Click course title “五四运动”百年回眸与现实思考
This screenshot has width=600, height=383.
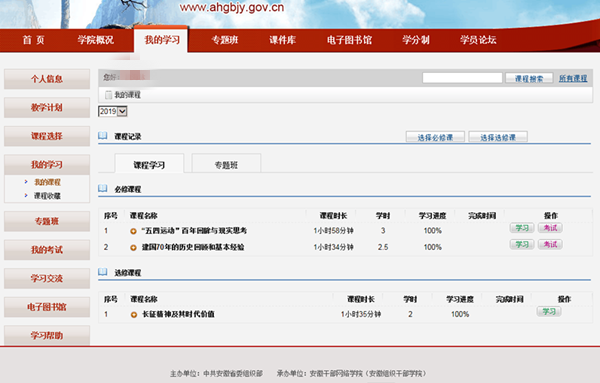[x=194, y=231]
